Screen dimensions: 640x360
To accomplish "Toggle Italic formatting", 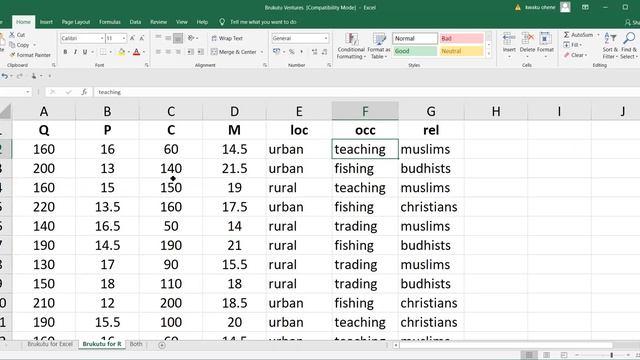I will click(x=75, y=52).
